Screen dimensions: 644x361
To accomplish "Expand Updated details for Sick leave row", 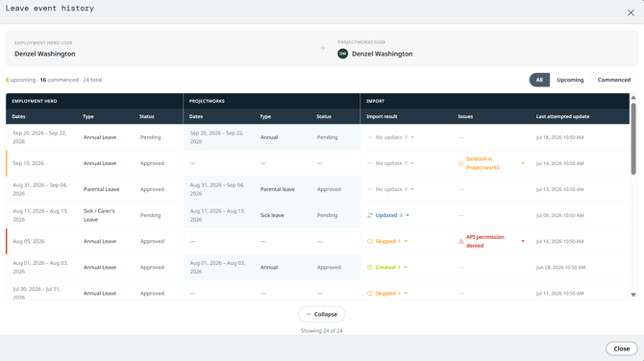I will point(408,215).
